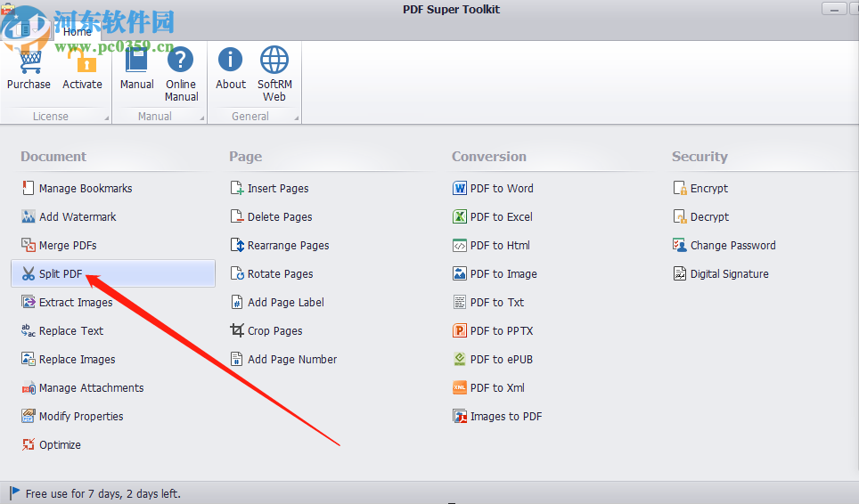Open the Add Page Number tool
This screenshot has width=859, height=504.
pyautogui.click(x=283, y=359)
